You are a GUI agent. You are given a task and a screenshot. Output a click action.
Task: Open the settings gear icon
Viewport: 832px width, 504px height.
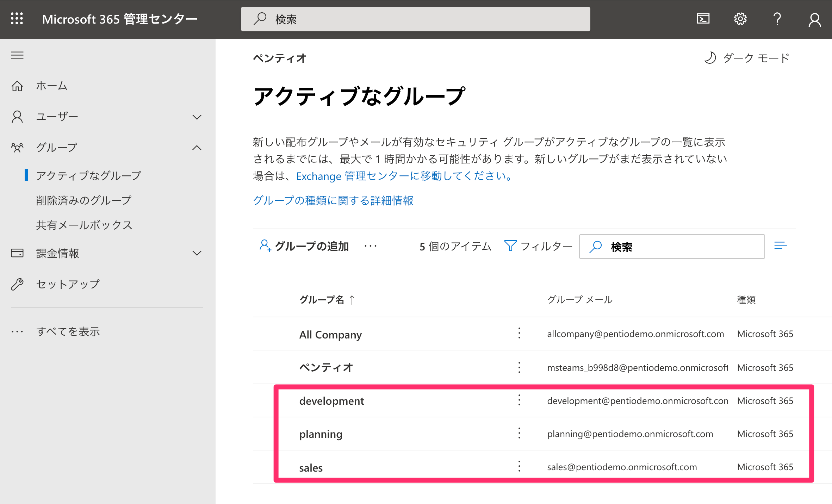[x=740, y=19]
